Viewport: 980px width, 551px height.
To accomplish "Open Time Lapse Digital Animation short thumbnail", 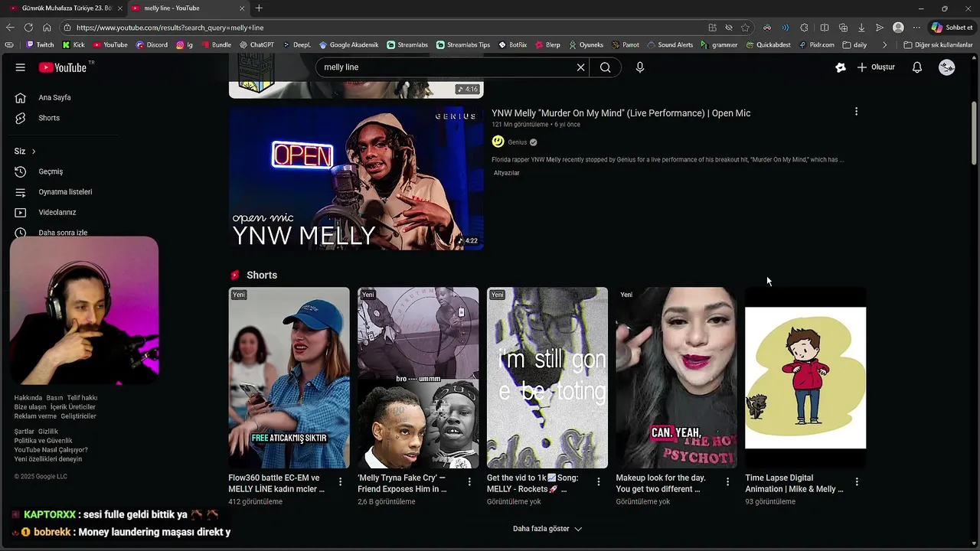I will pos(805,377).
